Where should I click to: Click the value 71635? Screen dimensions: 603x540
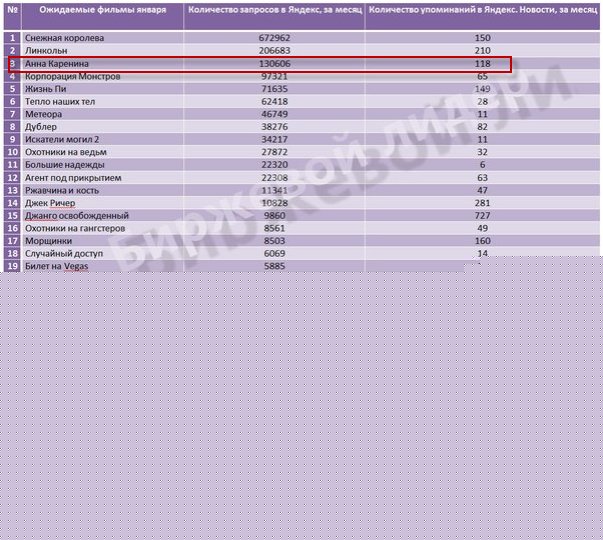pos(274,89)
